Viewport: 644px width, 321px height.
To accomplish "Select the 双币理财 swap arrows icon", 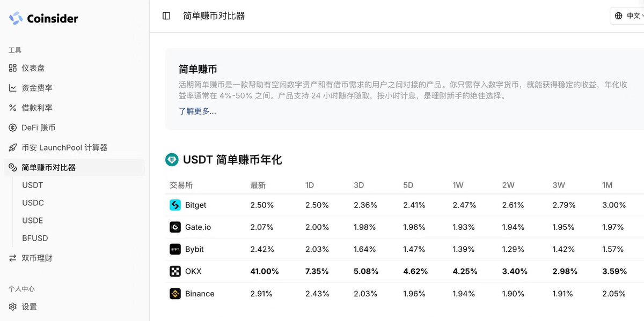I will (13, 258).
